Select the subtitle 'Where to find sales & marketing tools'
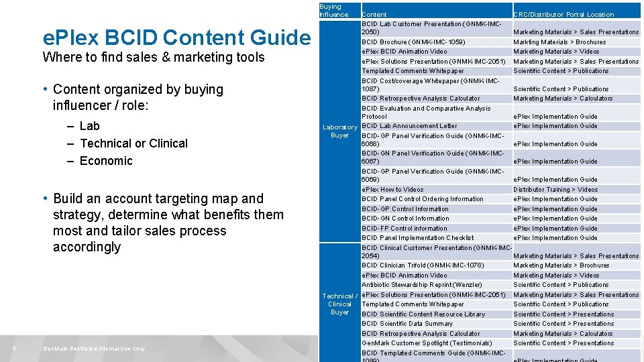The height and width of the screenshot is (362, 644). click(154, 57)
